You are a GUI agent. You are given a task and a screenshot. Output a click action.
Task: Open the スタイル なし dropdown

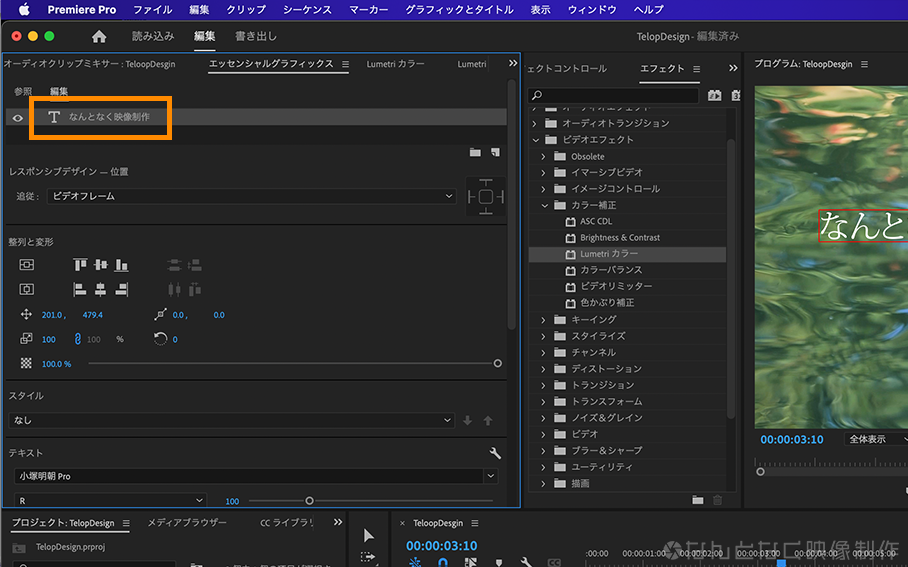coord(232,420)
